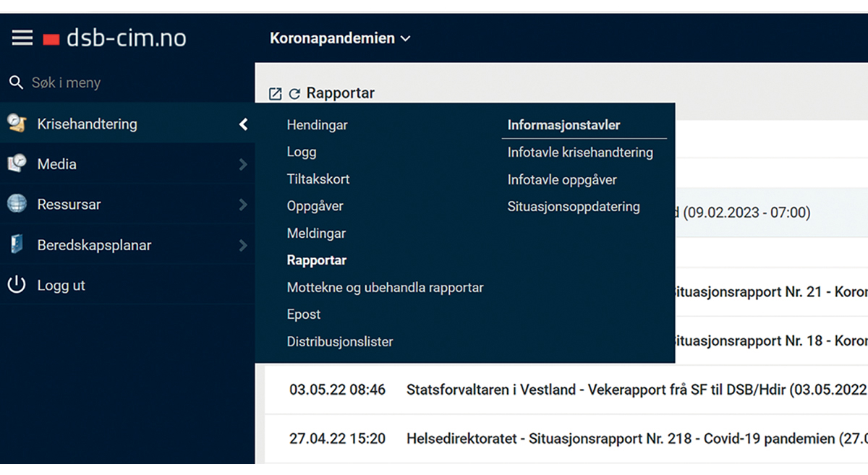Click the search magnifier icon

(x=16, y=82)
